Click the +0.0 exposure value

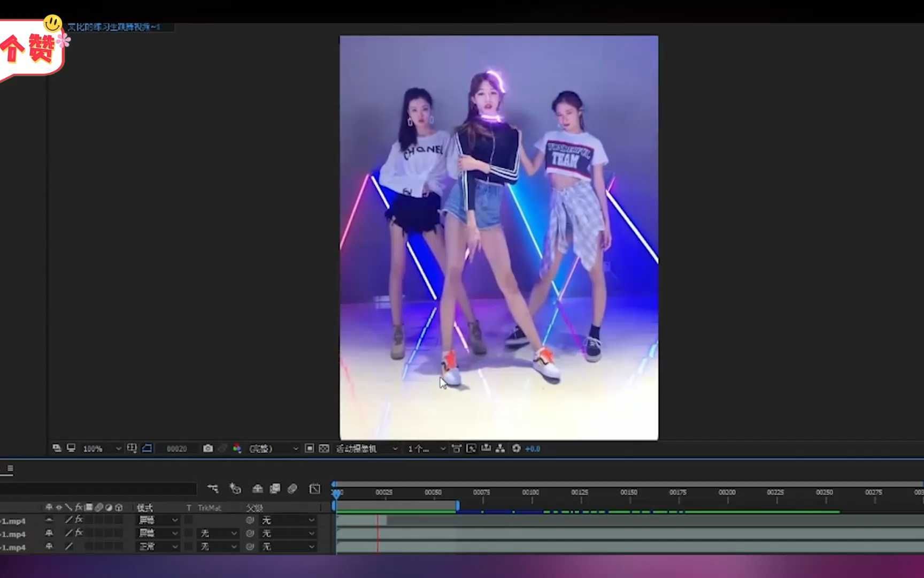pos(533,448)
